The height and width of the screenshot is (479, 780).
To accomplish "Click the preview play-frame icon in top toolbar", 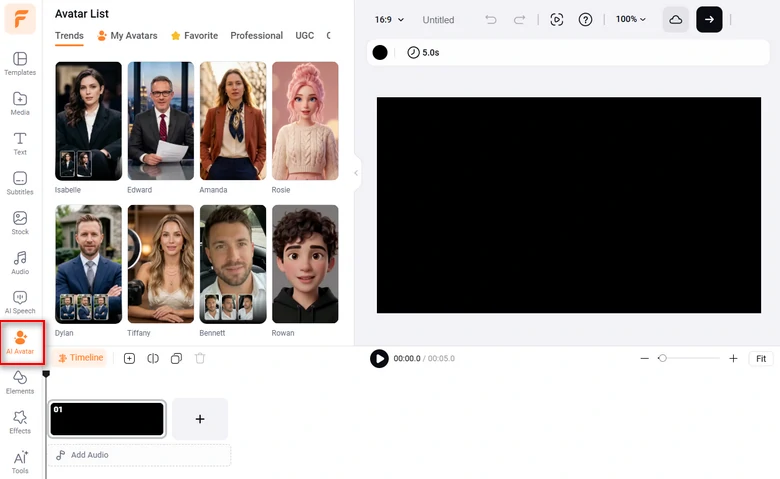I will [557, 19].
